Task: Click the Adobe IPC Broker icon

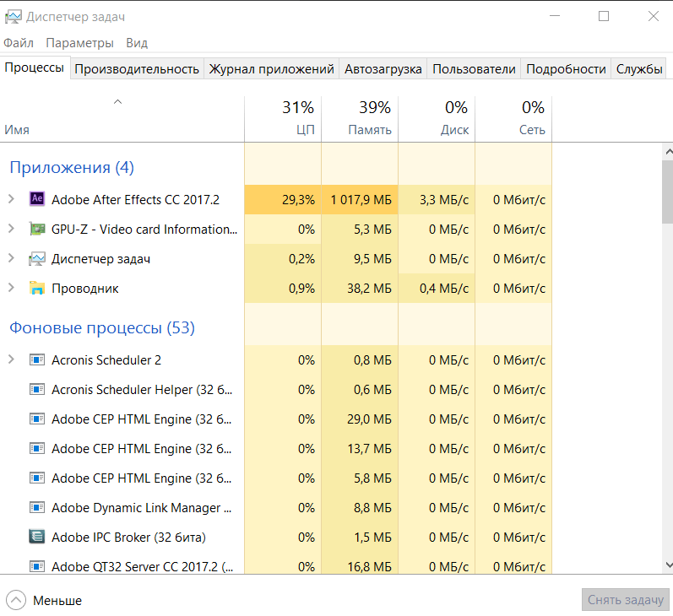Action: tap(37, 537)
